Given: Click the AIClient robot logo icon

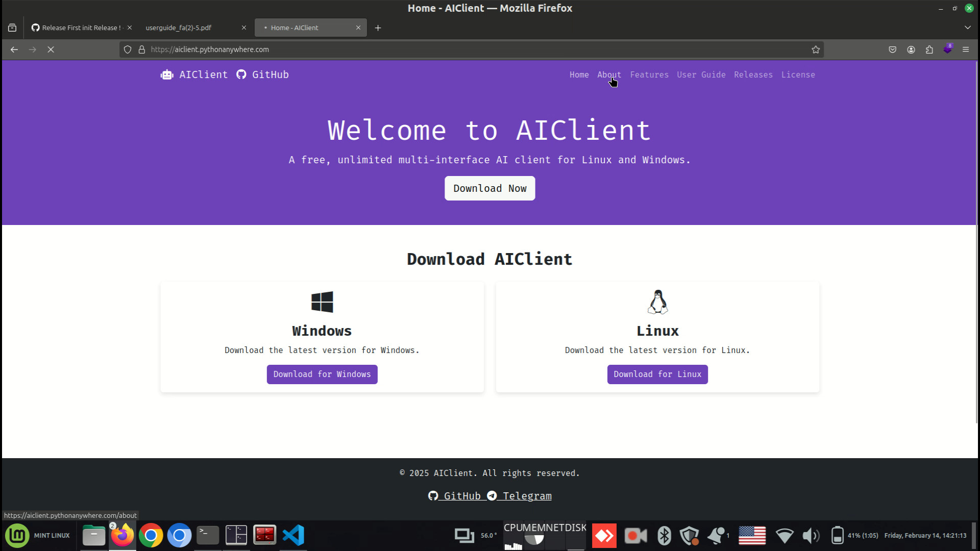Looking at the screenshot, I should point(167,75).
